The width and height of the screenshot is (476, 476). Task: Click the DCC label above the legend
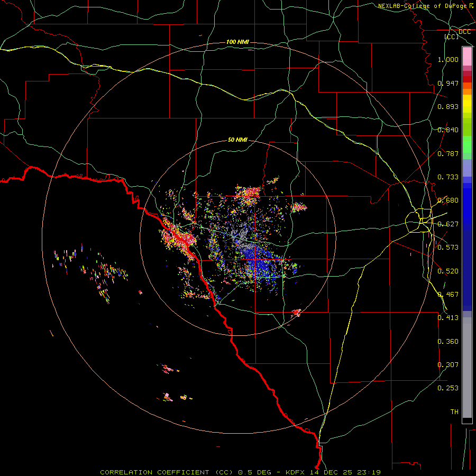coord(464,32)
